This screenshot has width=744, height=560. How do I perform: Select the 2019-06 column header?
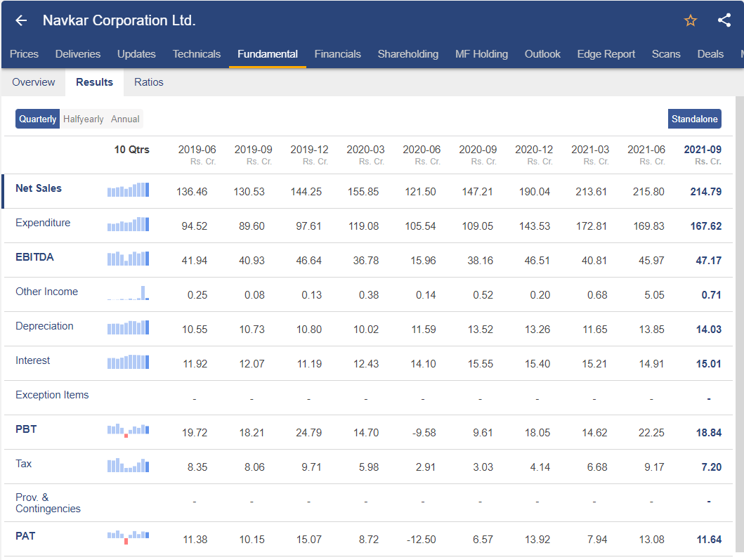(197, 155)
